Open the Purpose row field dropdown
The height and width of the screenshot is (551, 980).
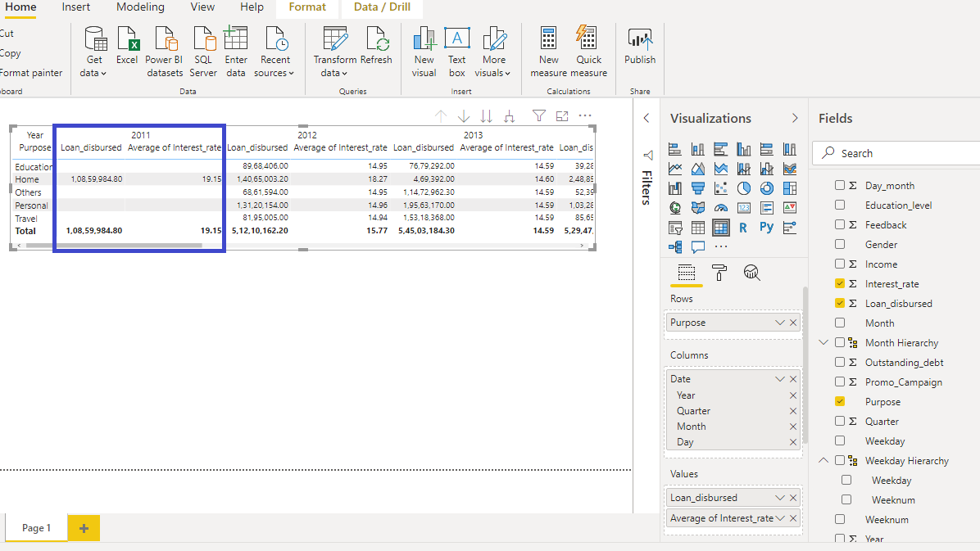(x=779, y=323)
